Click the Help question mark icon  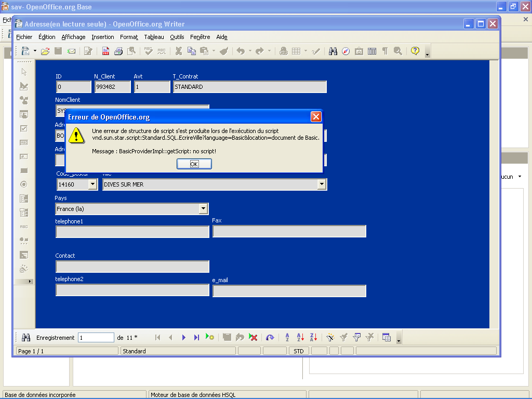coord(415,51)
